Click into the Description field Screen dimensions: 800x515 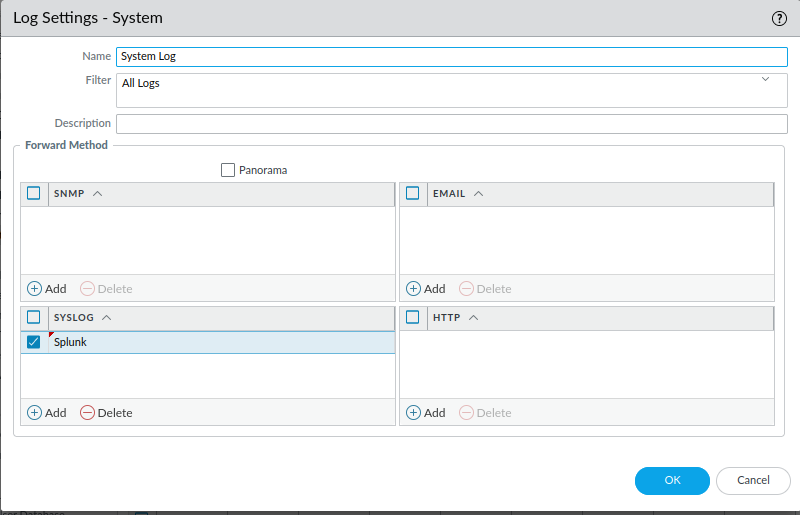click(x=452, y=124)
